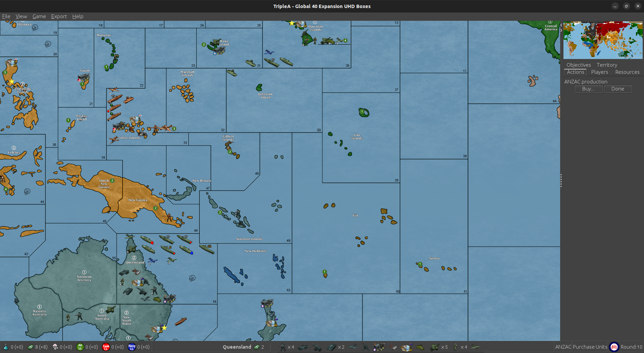Switch to the Players tab
The width and height of the screenshot is (644, 353).
click(599, 72)
